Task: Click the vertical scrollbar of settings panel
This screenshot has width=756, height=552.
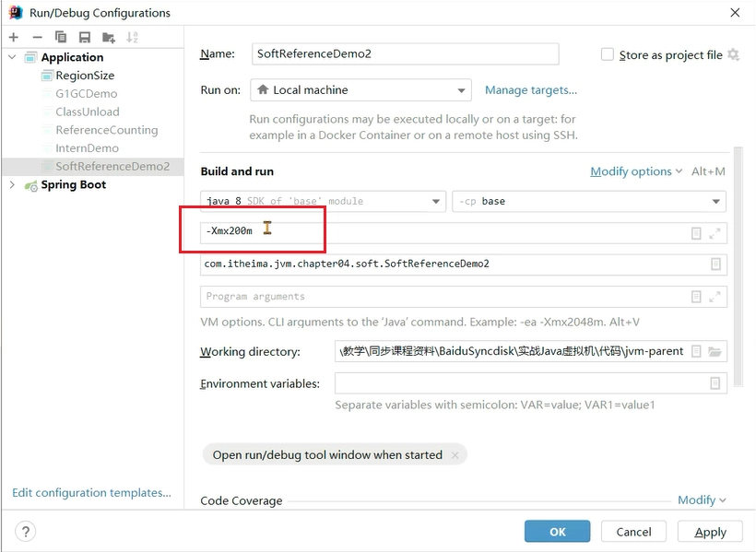Action: pyautogui.click(x=738, y=266)
